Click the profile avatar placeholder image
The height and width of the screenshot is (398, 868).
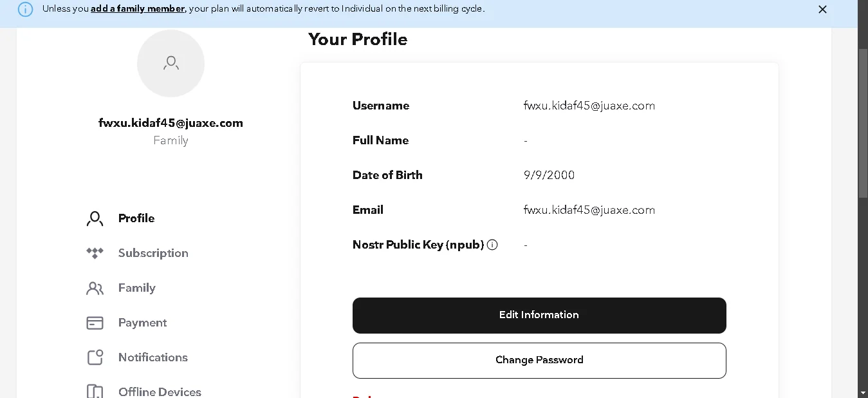click(171, 63)
